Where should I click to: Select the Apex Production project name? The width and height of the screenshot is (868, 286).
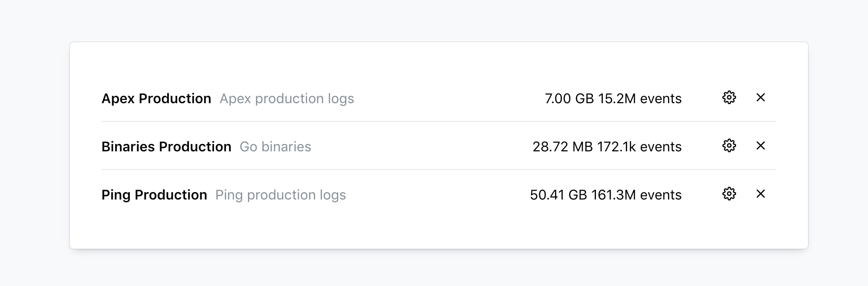156,98
